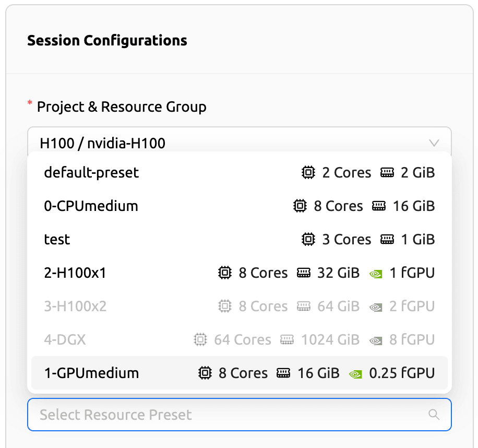The height and width of the screenshot is (448, 478).
Task: Click inside the Select Resource Preset input
Action: pos(157,414)
